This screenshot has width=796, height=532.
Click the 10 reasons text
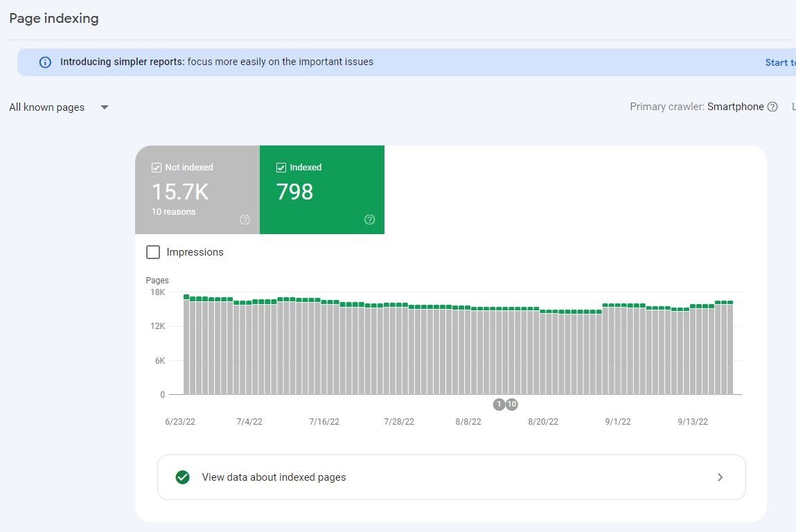174,212
